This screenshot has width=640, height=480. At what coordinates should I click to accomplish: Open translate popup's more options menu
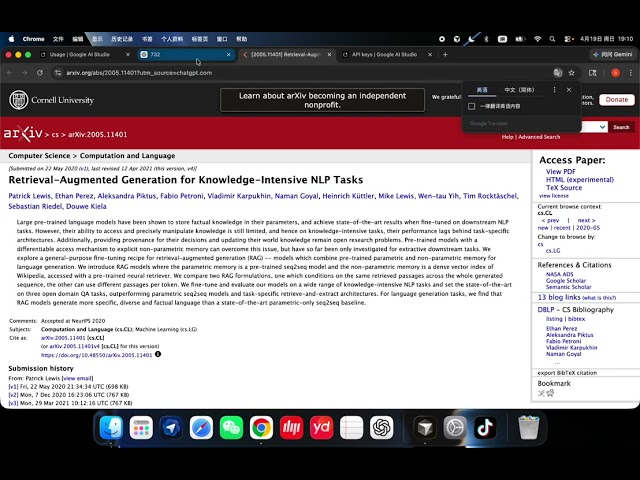pyautogui.click(x=554, y=89)
